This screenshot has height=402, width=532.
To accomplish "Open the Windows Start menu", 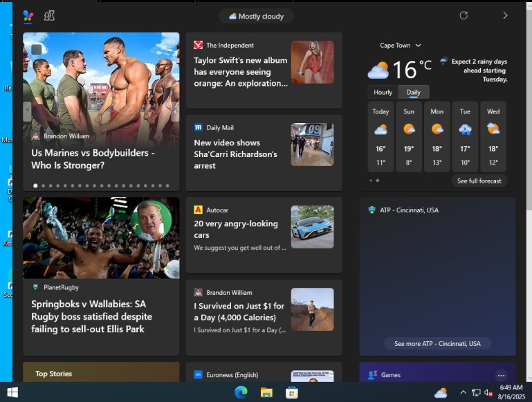I will coord(12,392).
